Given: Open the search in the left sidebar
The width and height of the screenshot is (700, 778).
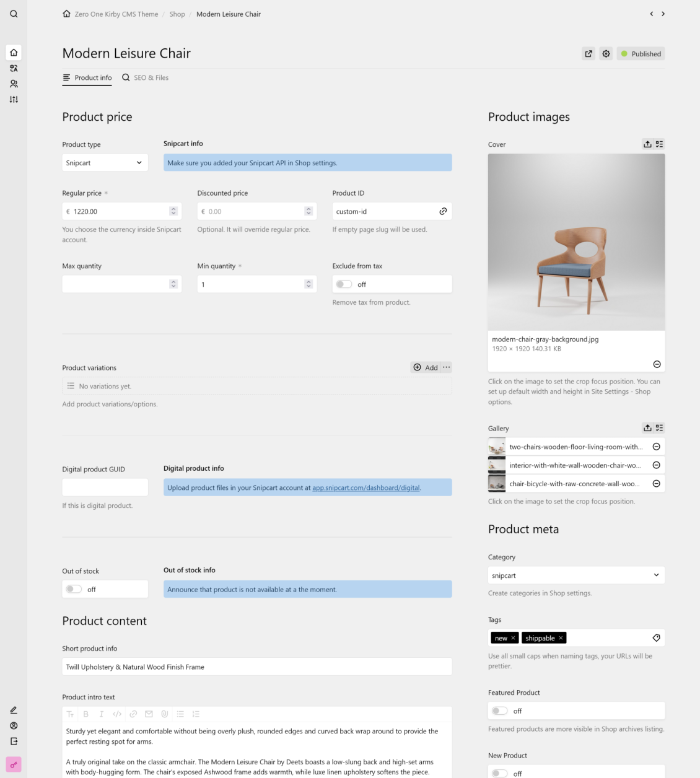Looking at the screenshot, I should [14, 14].
